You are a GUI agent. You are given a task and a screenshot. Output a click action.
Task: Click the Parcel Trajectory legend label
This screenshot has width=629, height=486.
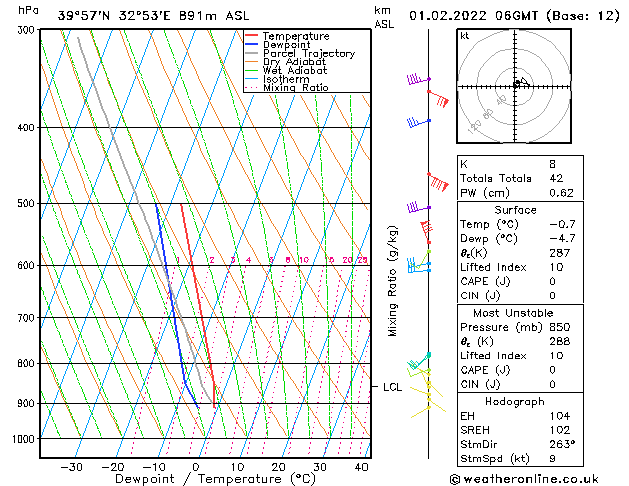(x=309, y=53)
